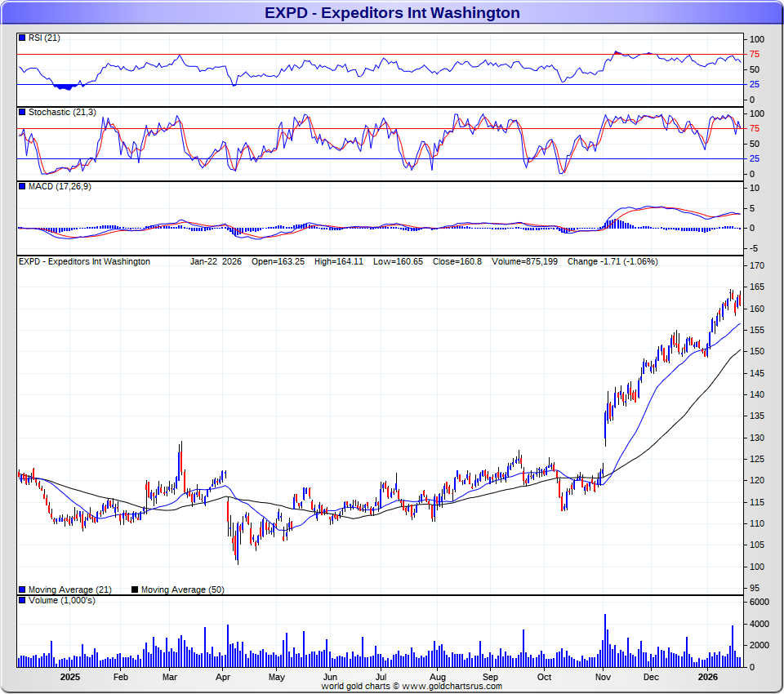The width and height of the screenshot is (784, 694).
Task: Click the 95 price axis label
Action: pos(755,588)
